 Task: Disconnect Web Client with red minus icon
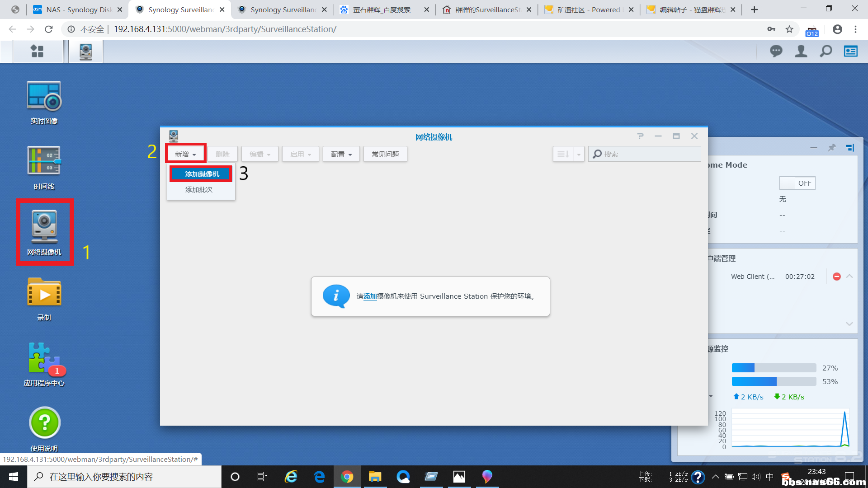(x=836, y=277)
